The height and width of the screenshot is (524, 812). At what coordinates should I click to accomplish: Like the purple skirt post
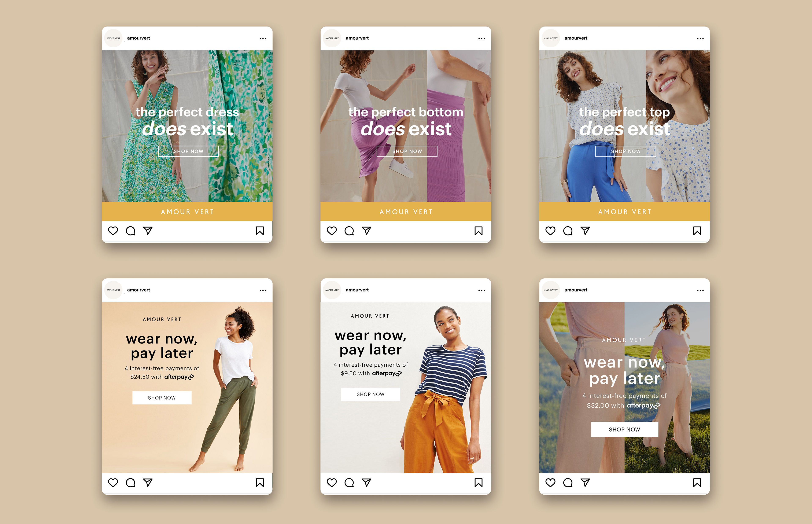(332, 231)
